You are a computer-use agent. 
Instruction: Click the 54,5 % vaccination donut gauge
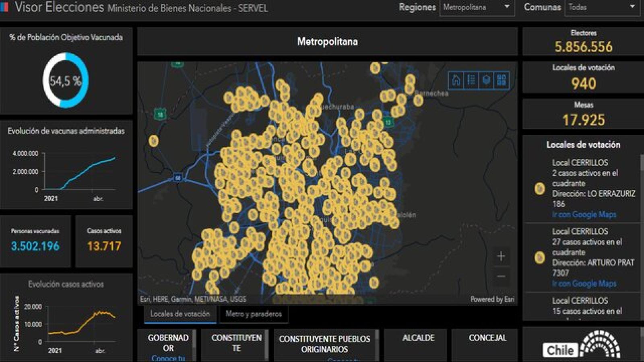pos(66,80)
